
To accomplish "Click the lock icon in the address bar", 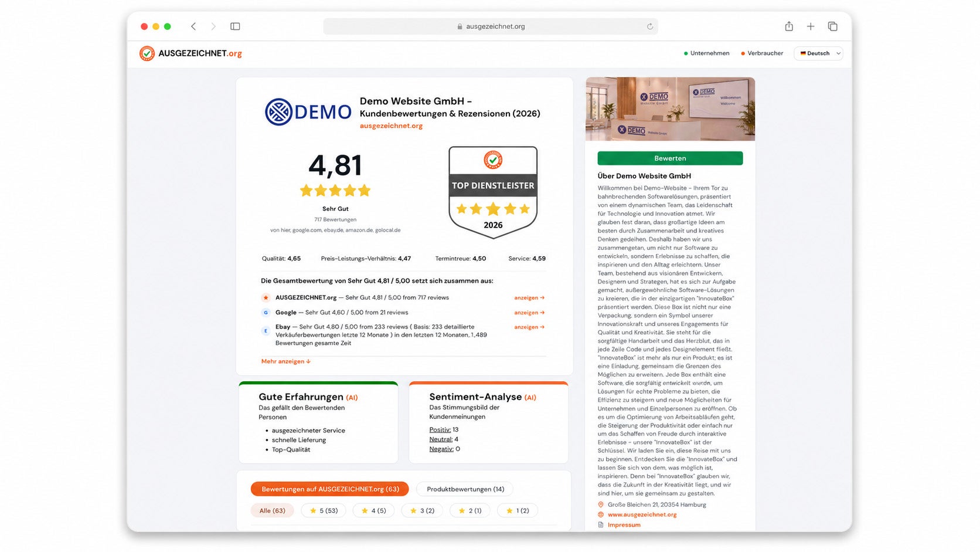I will (x=460, y=26).
